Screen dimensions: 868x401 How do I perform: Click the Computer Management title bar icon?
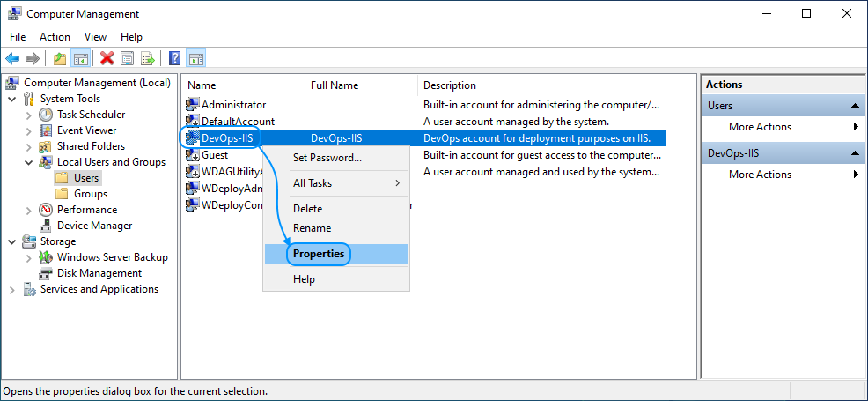tap(15, 14)
